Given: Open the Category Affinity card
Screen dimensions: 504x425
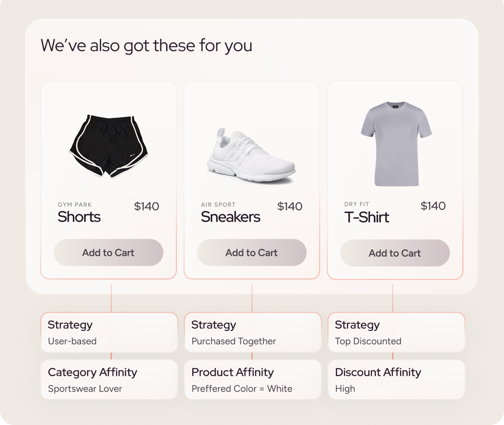Looking at the screenshot, I should pos(109,380).
